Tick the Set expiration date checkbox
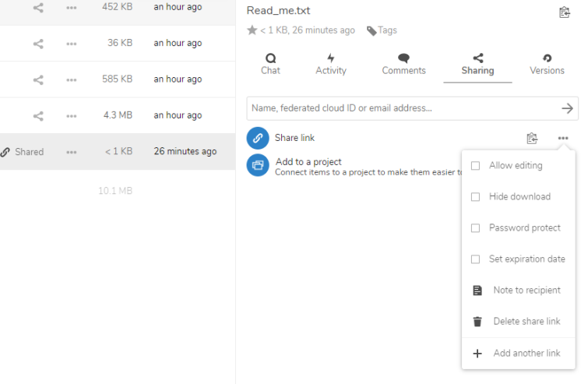The height and width of the screenshot is (384, 588). tap(475, 259)
